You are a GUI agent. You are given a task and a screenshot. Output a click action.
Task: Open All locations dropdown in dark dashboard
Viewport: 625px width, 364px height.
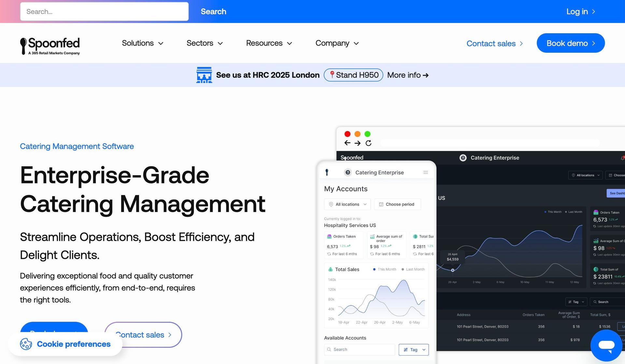pos(585,175)
